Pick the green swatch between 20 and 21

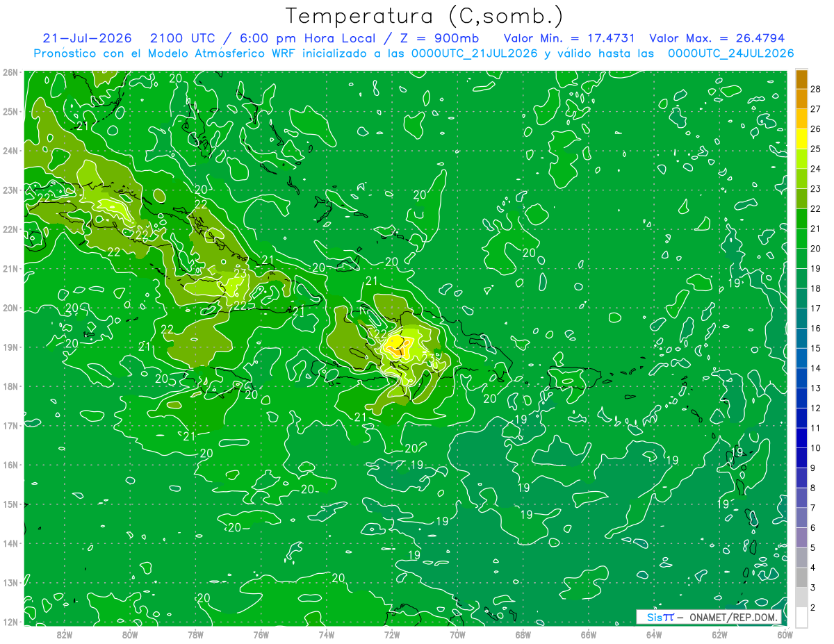click(x=801, y=239)
